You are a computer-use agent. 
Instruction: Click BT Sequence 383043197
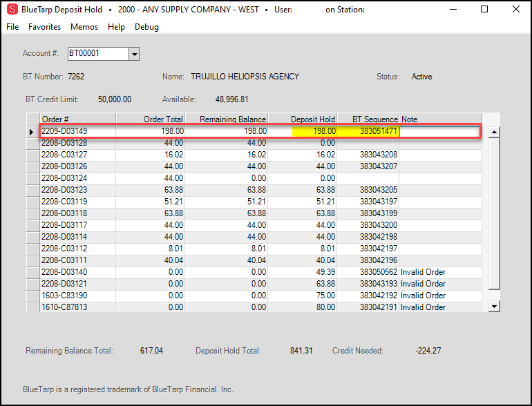tap(368, 202)
